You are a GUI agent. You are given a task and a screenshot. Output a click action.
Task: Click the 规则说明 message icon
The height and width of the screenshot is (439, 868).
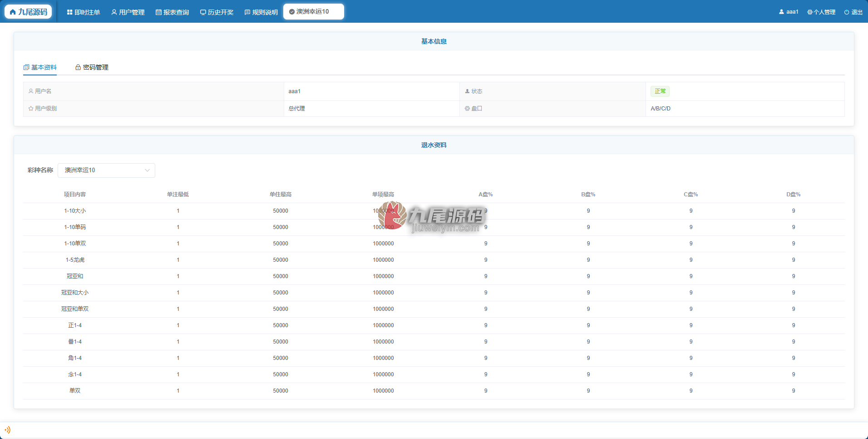[x=247, y=12]
